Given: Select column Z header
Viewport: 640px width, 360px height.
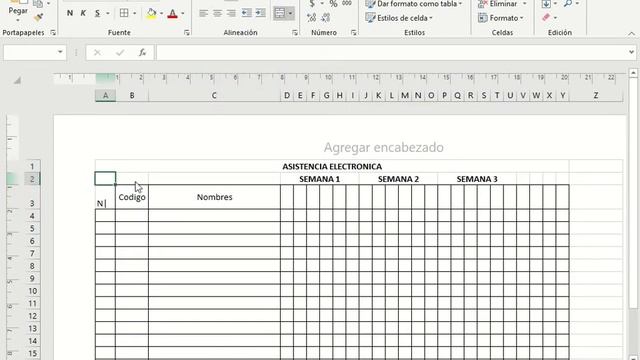Looking at the screenshot, I should (x=596, y=96).
